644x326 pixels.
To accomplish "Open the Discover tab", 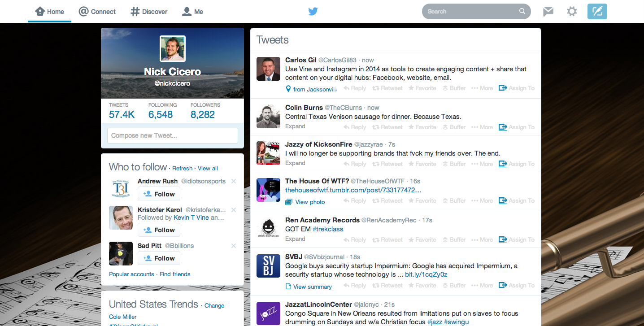I will click(x=149, y=12).
